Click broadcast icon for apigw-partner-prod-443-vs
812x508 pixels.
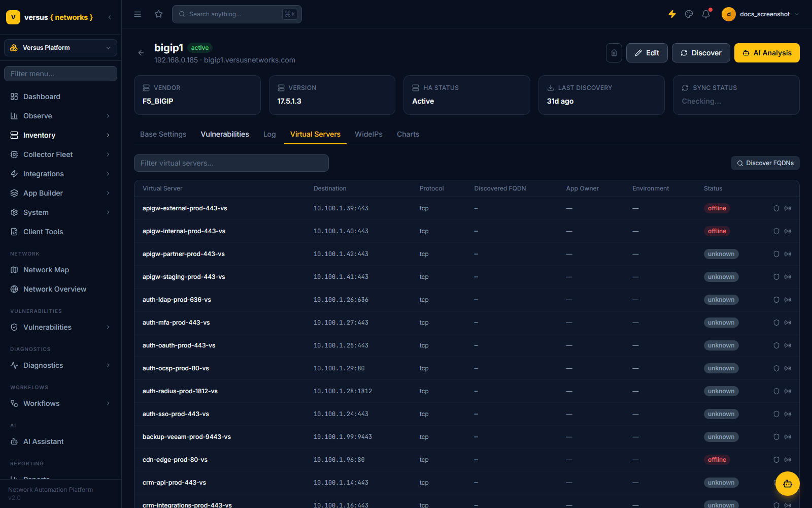coord(788,254)
